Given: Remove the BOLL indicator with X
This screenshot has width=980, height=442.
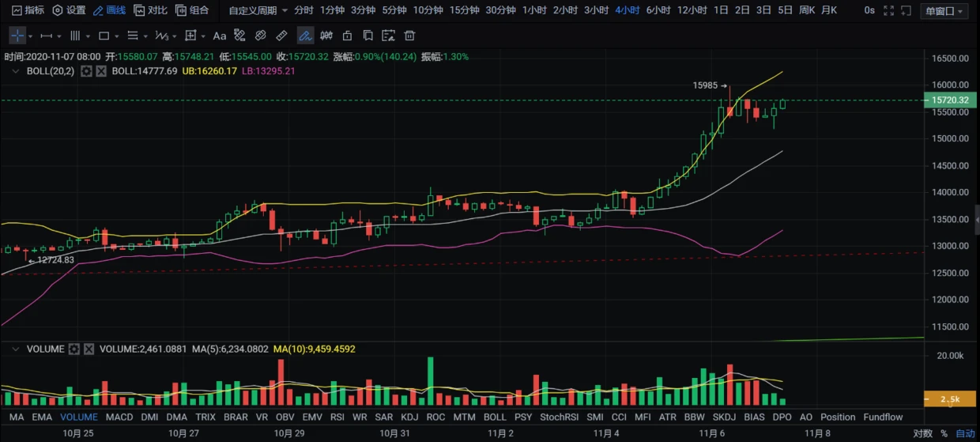Looking at the screenshot, I should pyautogui.click(x=101, y=71).
